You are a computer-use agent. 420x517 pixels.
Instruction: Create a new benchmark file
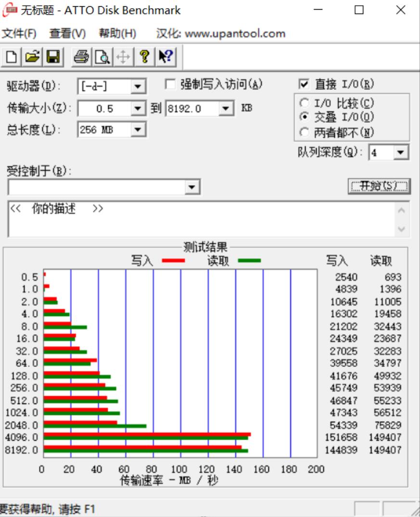12,56
